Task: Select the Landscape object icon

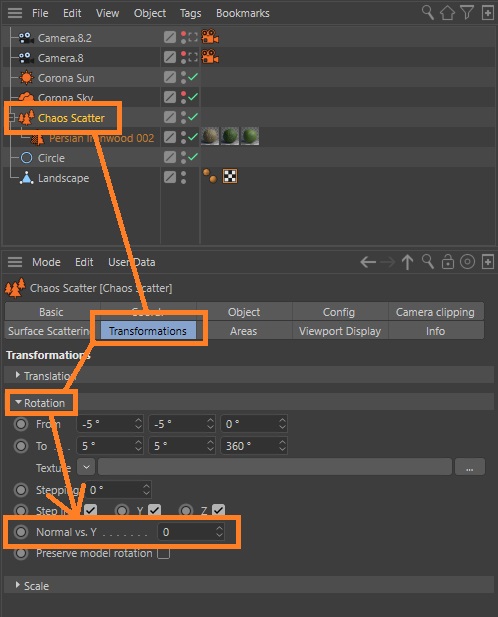Action: tap(26, 178)
